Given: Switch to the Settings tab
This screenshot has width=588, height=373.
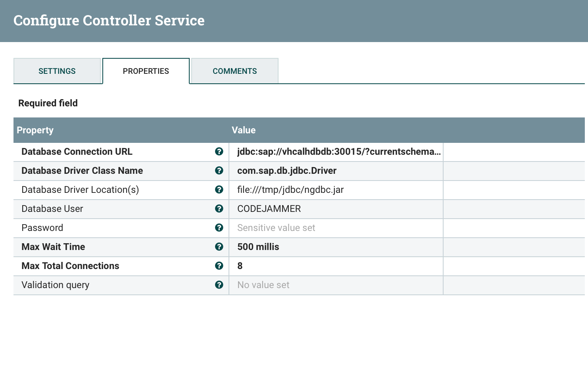Looking at the screenshot, I should coord(57,71).
